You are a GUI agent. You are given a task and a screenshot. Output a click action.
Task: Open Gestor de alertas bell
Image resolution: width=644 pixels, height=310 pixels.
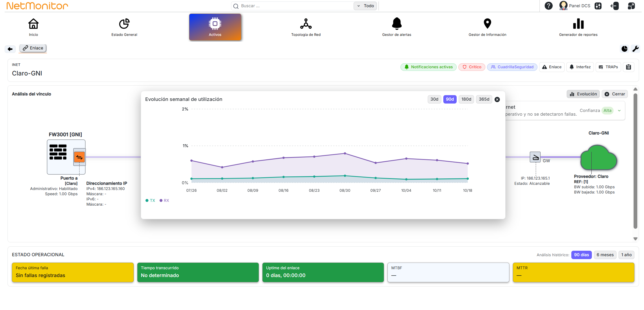coord(397,24)
